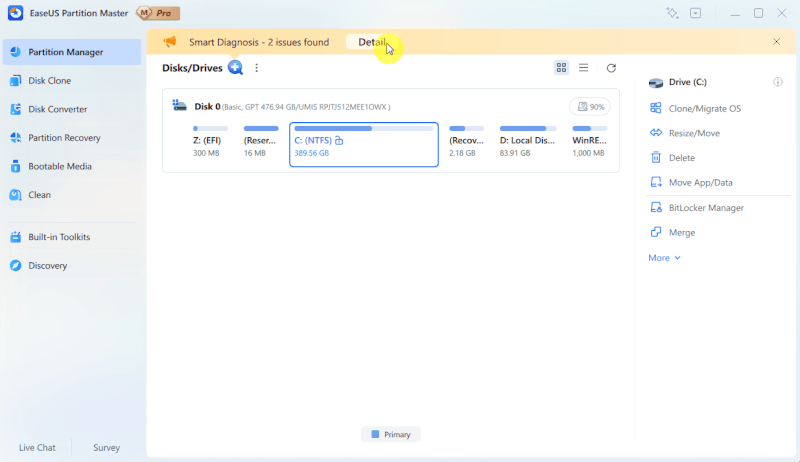The height and width of the screenshot is (462, 800).
Task: Select the 2.18 GB Recovery partition
Action: pos(466,142)
